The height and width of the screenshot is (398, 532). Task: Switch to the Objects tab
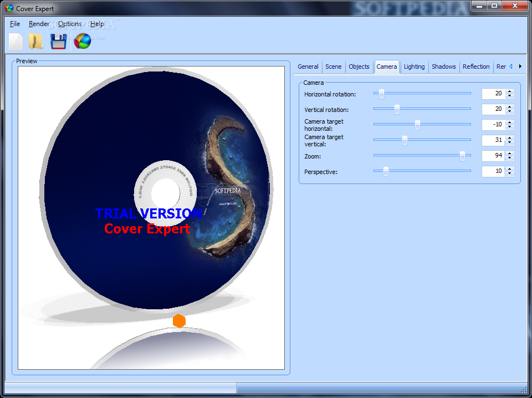pyautogui.click(x=359, y=67)
